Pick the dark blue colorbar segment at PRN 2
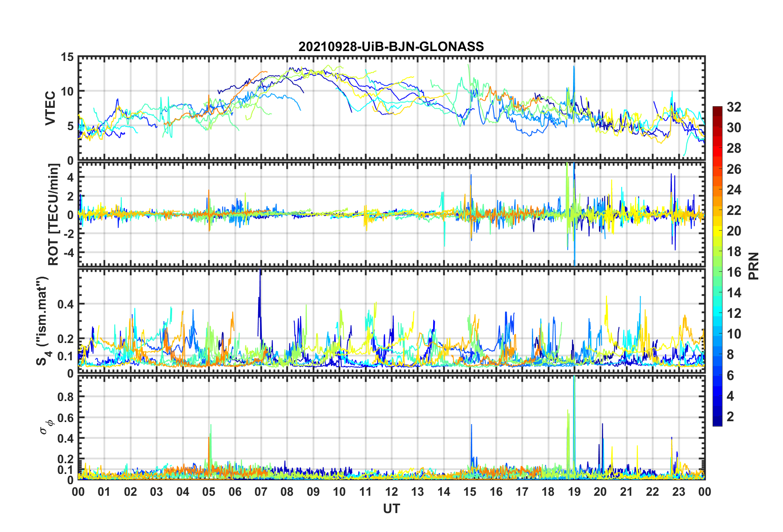 (x=718, y=417)
